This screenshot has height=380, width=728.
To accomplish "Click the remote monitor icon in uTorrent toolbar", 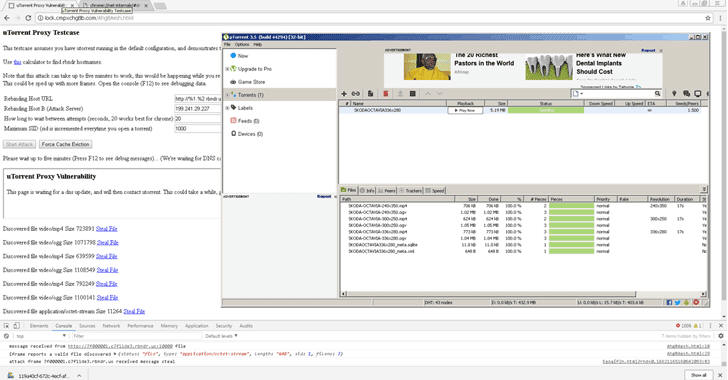I will tap(697, 93).
